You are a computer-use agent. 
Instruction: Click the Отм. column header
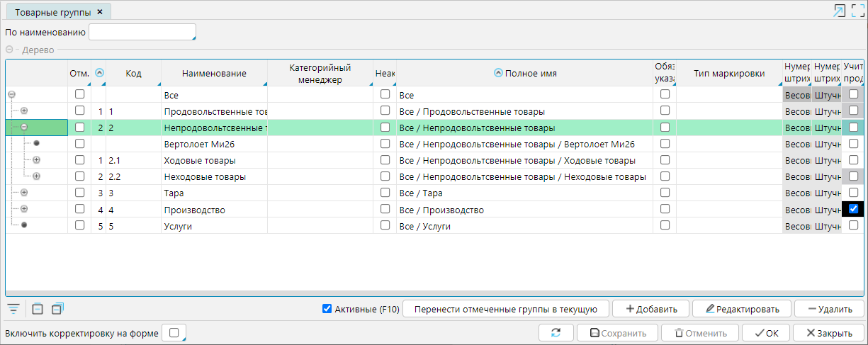pos(79,73)
